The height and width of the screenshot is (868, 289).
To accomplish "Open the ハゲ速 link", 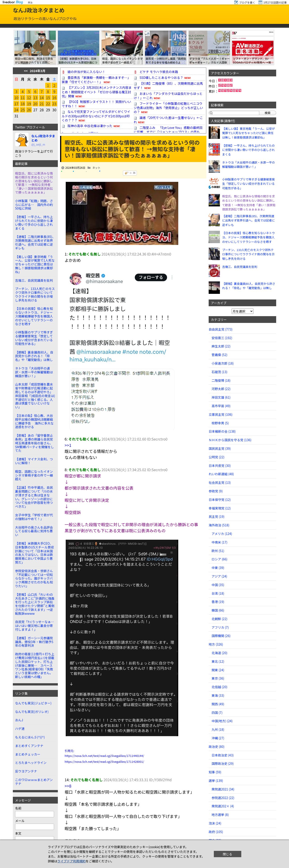I will [20, 729].
